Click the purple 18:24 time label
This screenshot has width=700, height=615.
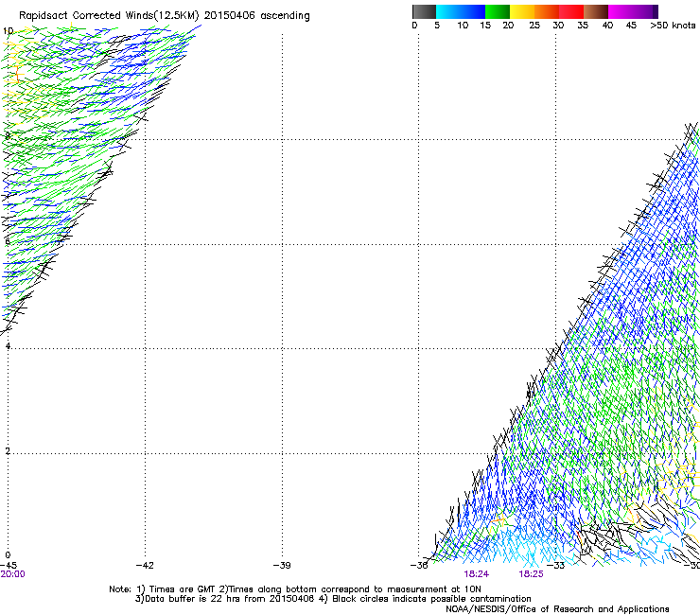point(477,574)
